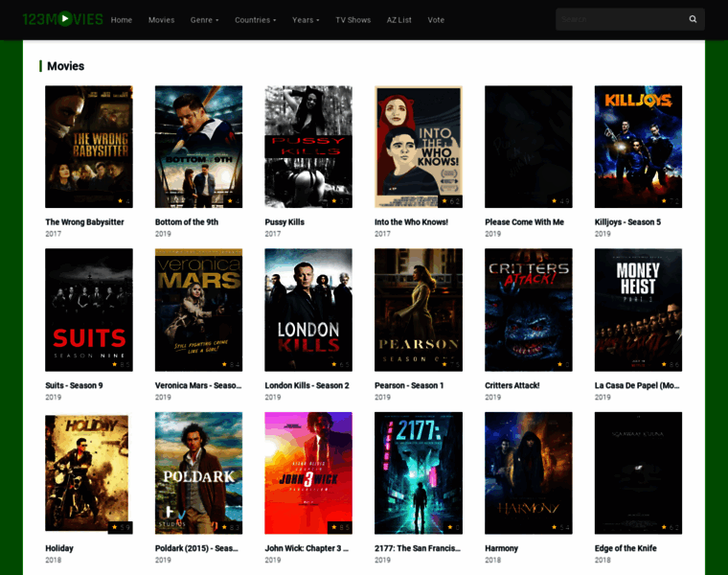Open the Holiday poster
The width and height of the screenshot is (728, 575).
click(89, 472)
